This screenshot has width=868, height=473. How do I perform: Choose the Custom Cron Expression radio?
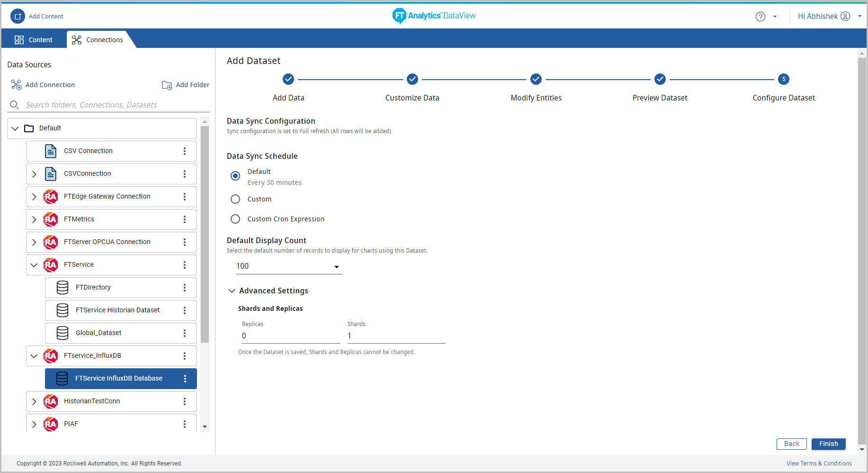click(235, 219)
